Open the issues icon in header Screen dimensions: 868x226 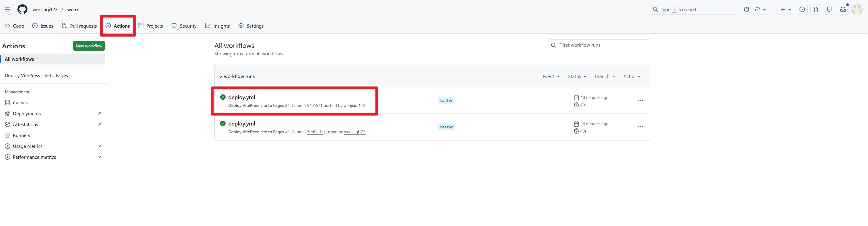click(802, 10)
